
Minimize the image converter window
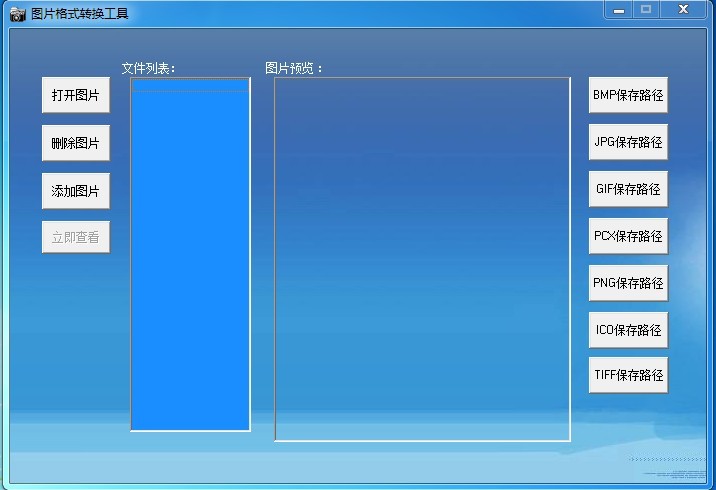click(619, 10)
